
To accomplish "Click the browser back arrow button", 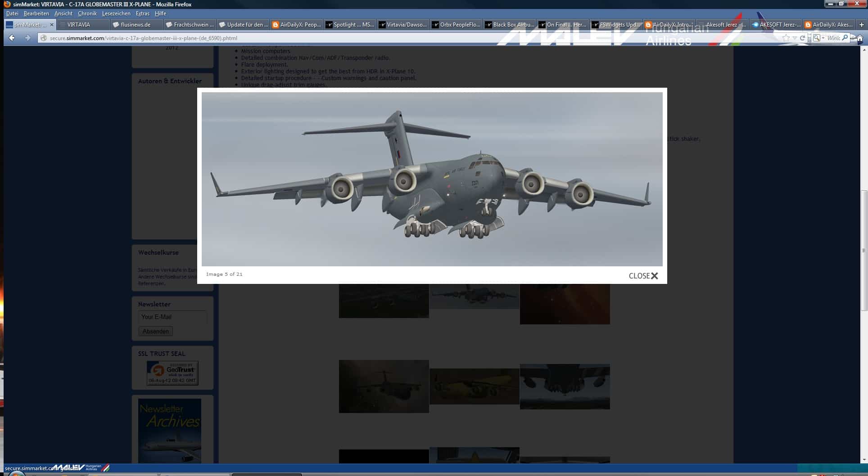I will pyautogui.click(x=12, y=38).
